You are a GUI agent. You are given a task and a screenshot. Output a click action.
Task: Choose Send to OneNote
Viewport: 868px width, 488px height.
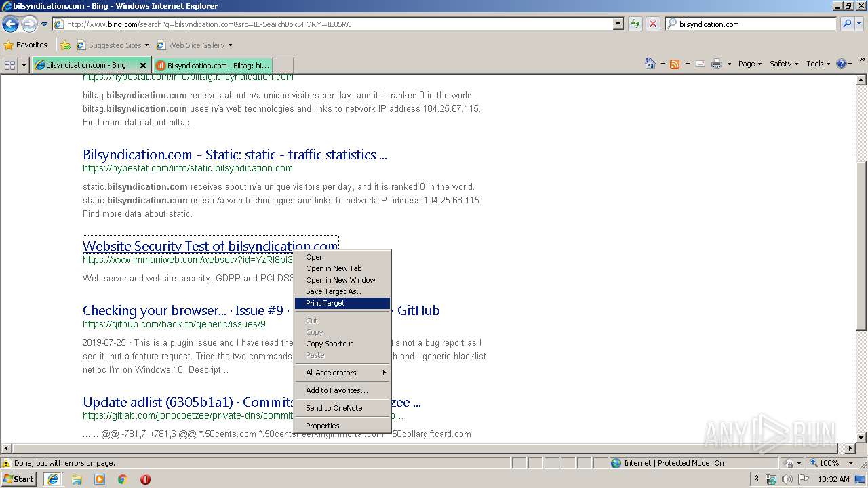pyautogui.click(x=342, y=408)
